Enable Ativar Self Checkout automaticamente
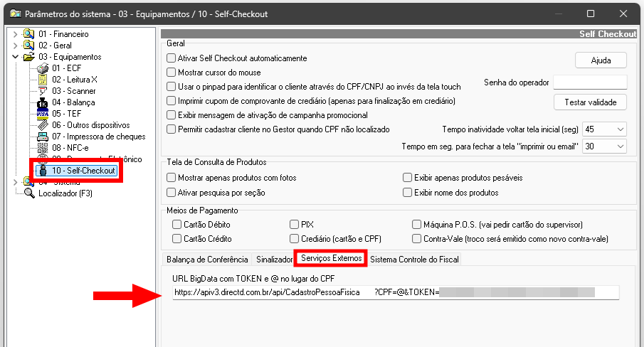 [x=171, y=58]
